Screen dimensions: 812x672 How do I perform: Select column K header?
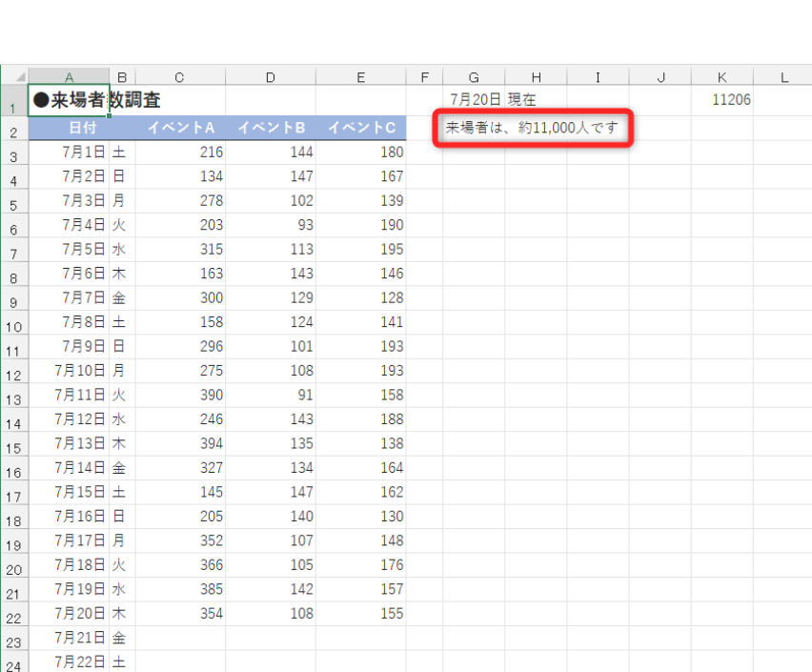click(721, 77)
